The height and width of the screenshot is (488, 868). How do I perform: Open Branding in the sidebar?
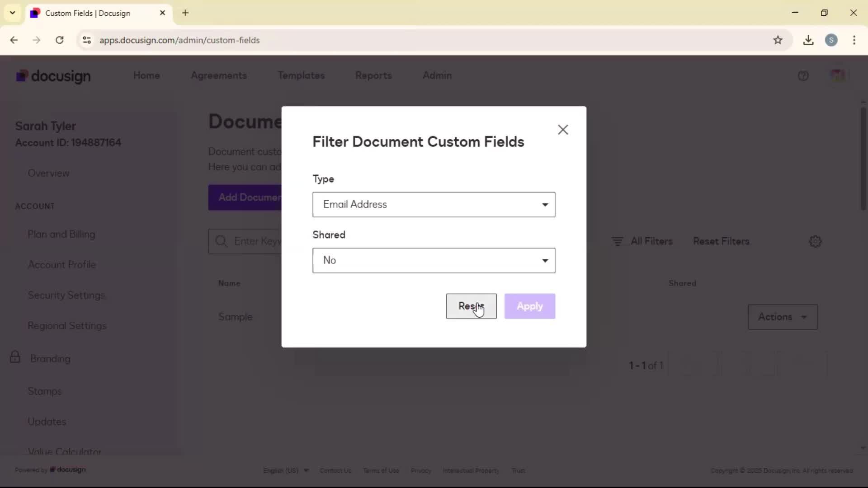(x=50, y=358)
